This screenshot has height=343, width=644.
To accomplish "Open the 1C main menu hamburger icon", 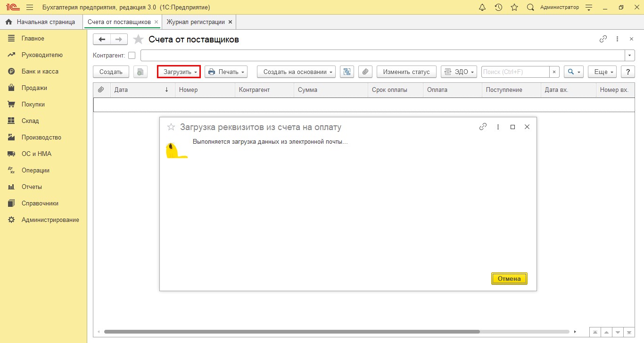I will click(30, 8).
